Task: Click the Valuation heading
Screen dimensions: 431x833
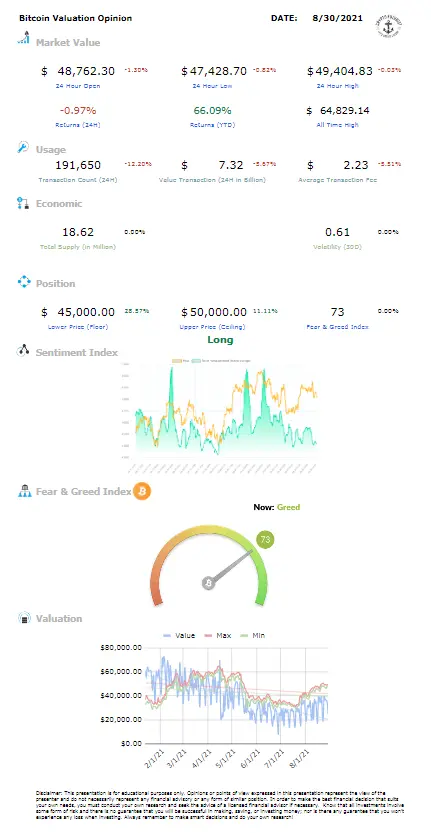Action: tap(58, 618)
